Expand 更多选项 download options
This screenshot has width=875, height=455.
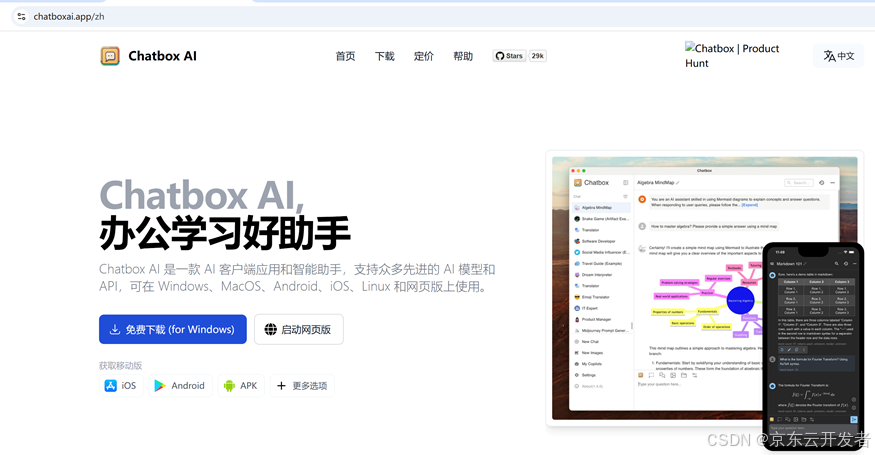tap(302, 386)
